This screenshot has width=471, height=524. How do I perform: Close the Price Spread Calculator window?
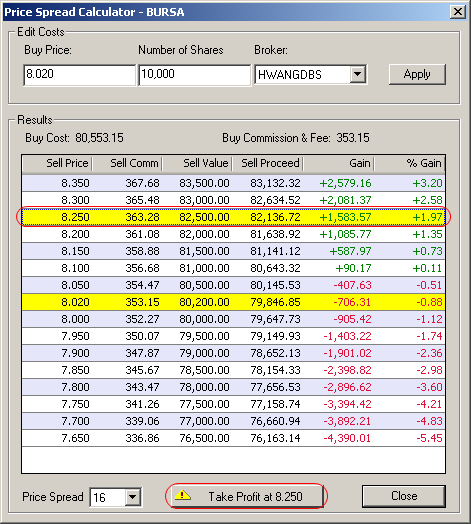[458, 12]
